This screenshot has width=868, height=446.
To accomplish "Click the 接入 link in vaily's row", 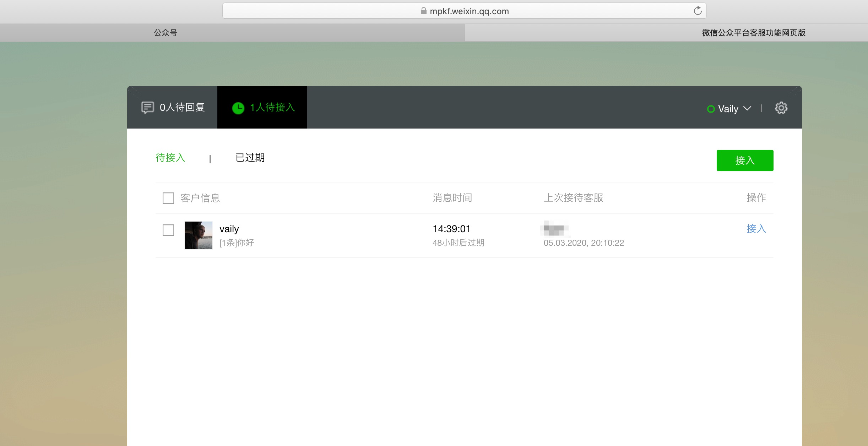I will click(x=756, y=229).
